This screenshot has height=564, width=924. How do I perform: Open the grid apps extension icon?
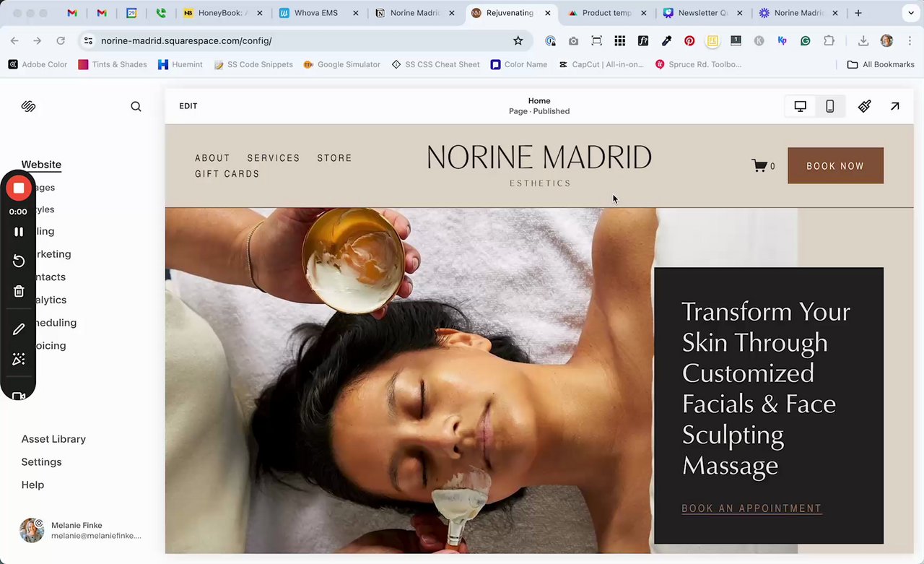click(619, 41)
